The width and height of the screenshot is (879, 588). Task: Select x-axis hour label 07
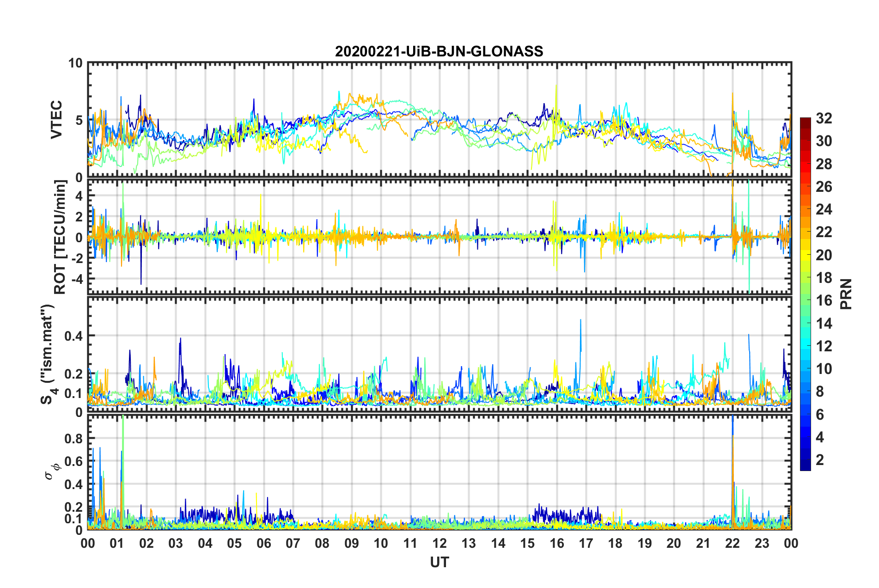point(293,543)
